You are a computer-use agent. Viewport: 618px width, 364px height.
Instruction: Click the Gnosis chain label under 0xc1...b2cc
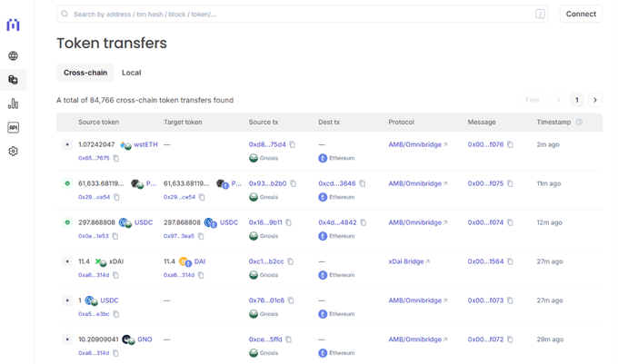point(269,275)
